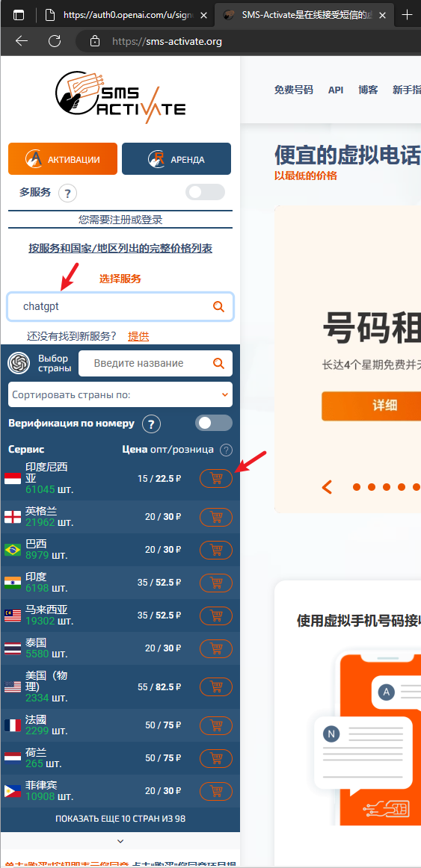The height and width of the screenshot is (868, 421).
Task: Add England (英格兰) number to cart
Action: [216, 517]
